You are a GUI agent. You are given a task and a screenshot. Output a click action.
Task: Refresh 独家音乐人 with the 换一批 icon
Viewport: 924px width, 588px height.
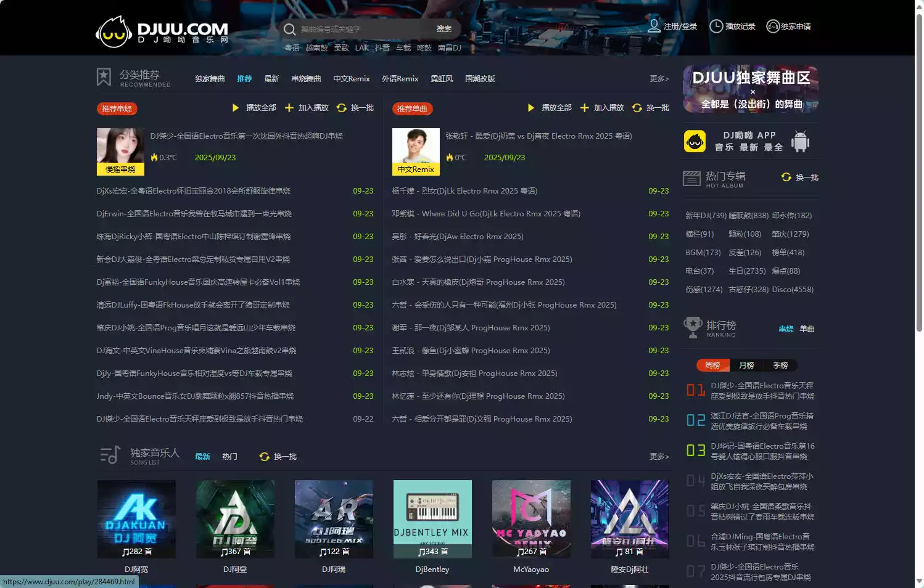pos(264,457)
